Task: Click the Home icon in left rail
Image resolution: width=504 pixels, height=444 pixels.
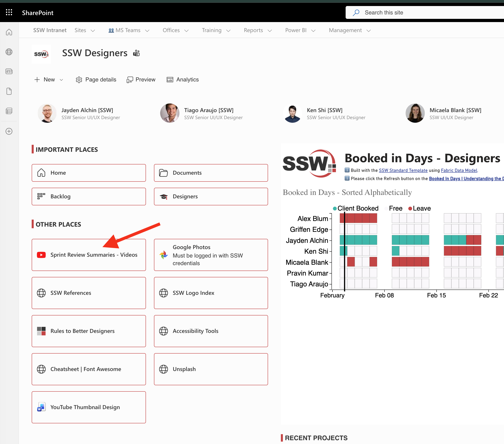Action: point(9,32)
